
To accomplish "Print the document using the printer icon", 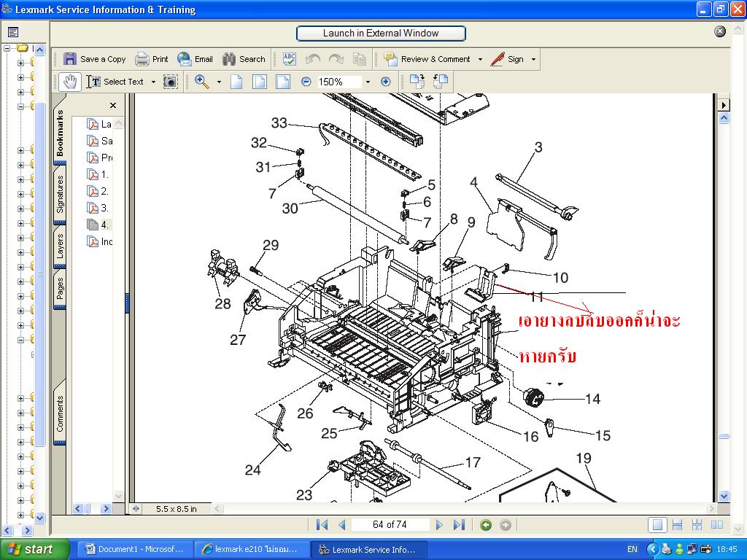I will point(142,59).
